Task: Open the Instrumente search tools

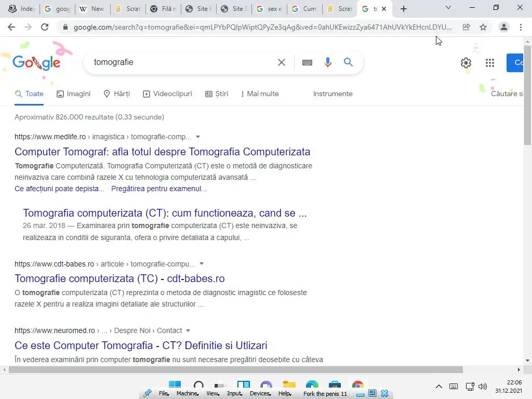Action: [x=332, y=94]
